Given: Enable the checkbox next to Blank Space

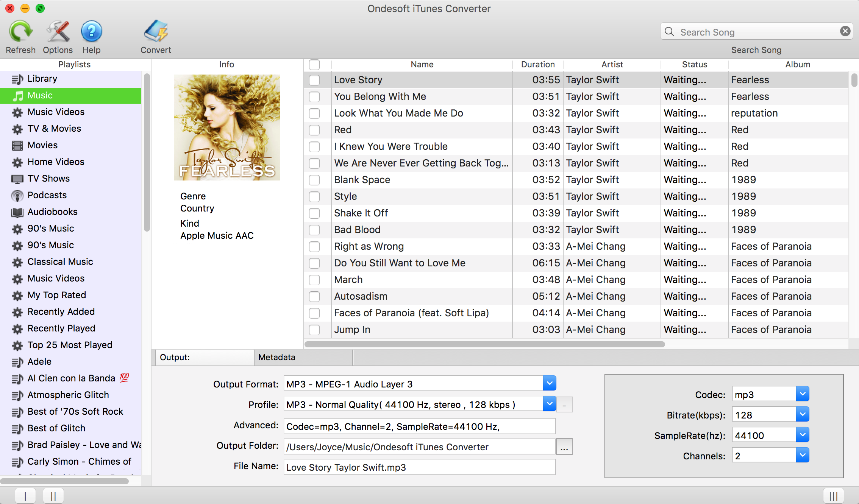Looking at the screenshot, I should coord(315,179).
